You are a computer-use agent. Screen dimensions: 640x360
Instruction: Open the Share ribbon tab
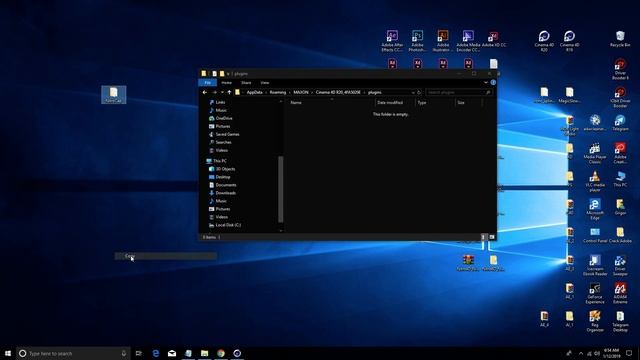pos(246,82)
